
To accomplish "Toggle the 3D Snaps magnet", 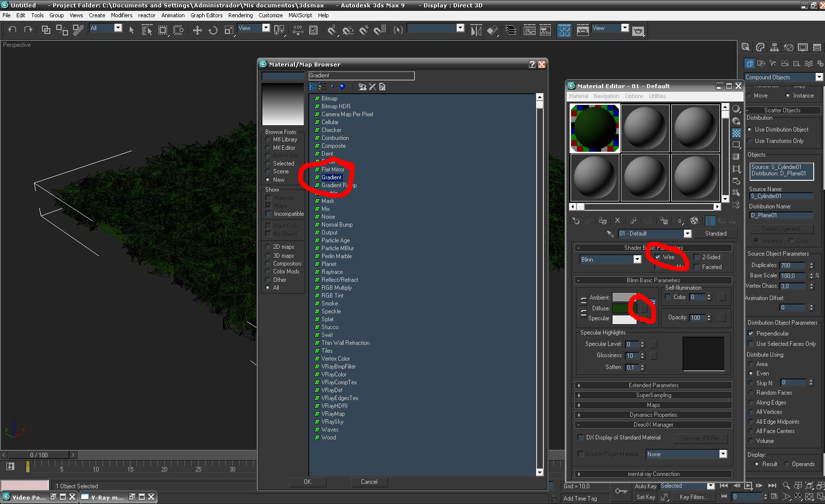I will pyautogui.click(x=332, y=30).
